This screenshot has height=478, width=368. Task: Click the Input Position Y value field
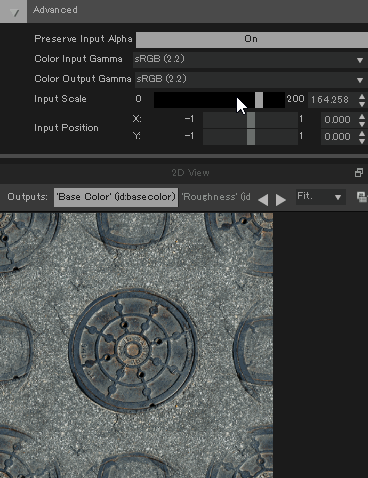point(339,137)
